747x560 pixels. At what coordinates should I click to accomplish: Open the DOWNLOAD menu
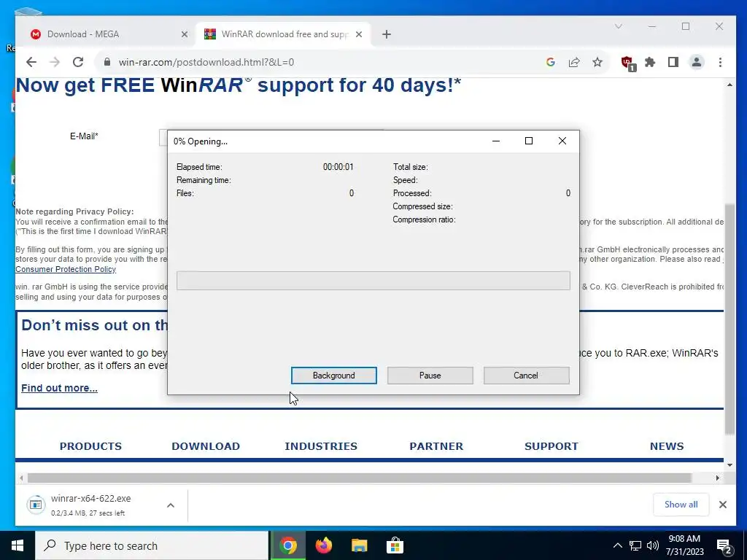(206, 446)
